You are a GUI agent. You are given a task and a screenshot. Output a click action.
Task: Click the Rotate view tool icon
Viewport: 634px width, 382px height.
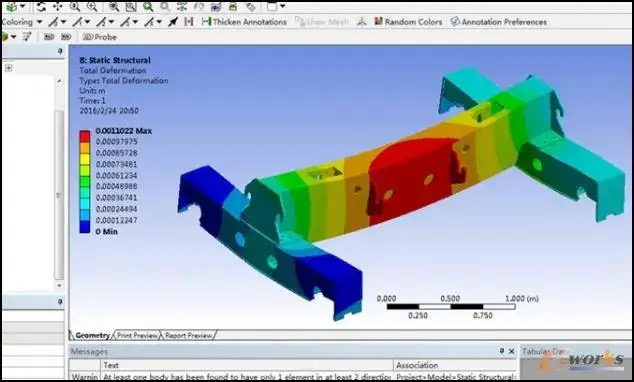[41, 7]
